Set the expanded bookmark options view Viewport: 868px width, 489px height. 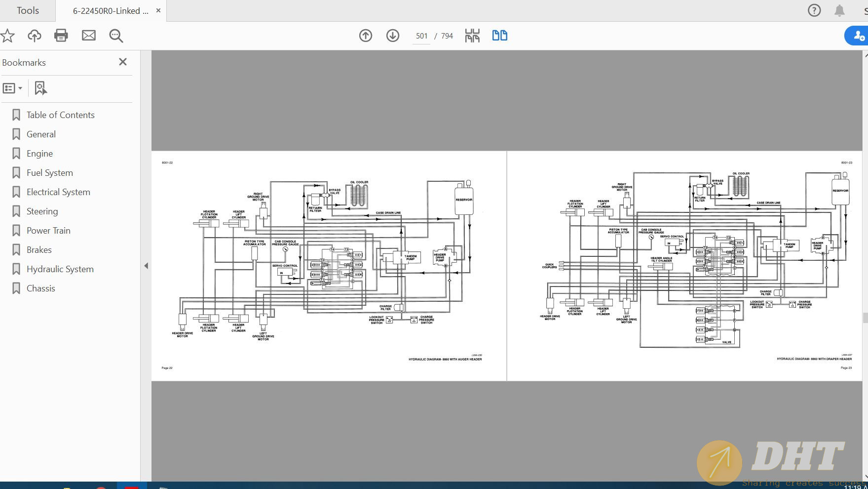coord(10,87)
